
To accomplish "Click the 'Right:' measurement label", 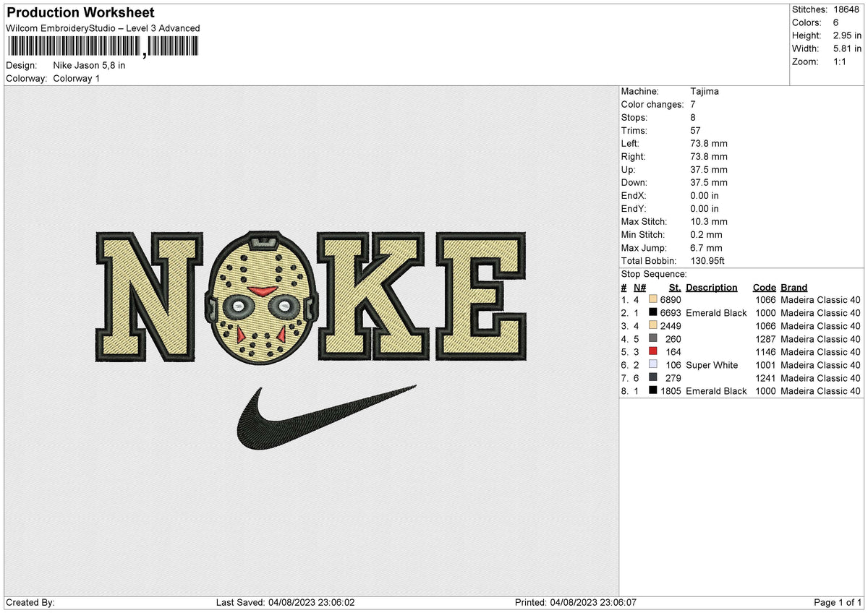I will (x=634, y=156).
